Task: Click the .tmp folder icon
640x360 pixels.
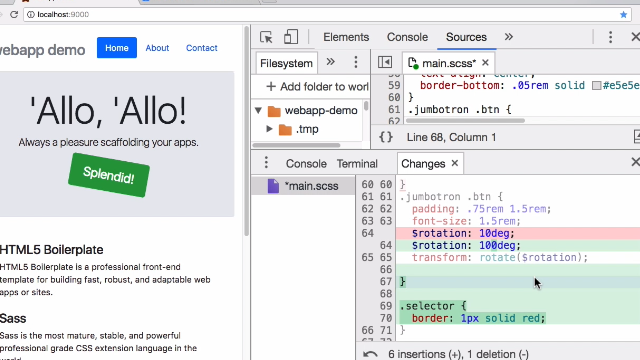Action: point(285,129)
